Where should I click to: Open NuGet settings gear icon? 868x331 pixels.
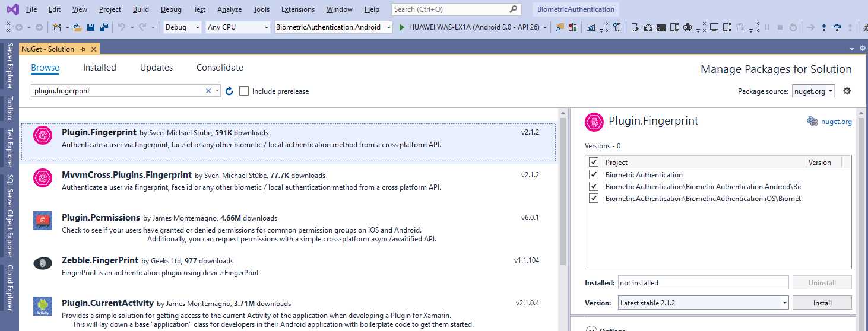coord(847,91)
